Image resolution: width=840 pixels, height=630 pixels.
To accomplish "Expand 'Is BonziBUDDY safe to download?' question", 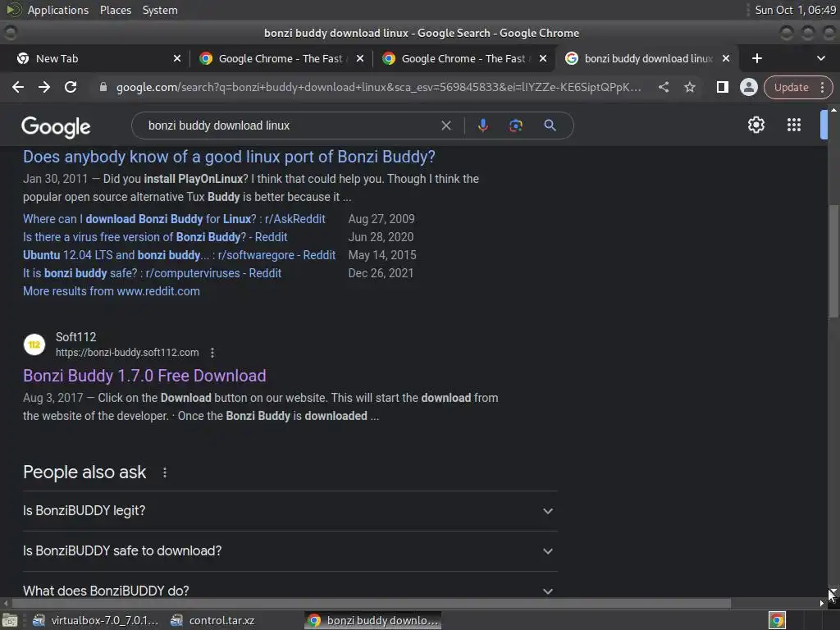I will coord(290,551).
